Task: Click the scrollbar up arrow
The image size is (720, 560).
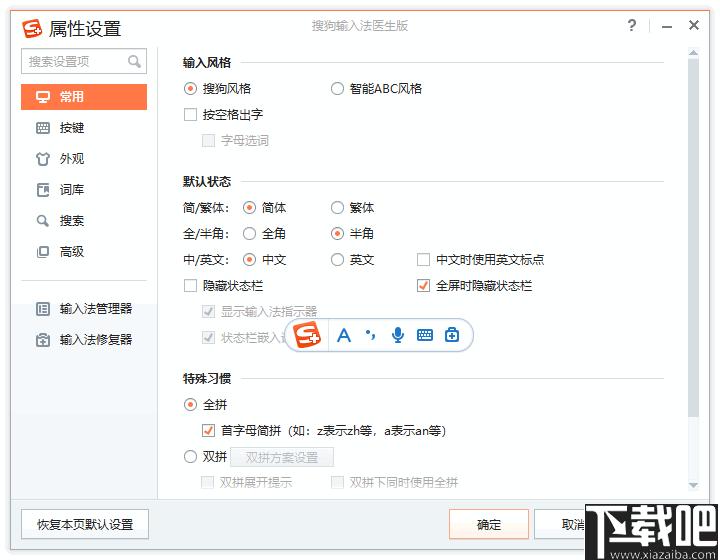Action: click(693, 53)
